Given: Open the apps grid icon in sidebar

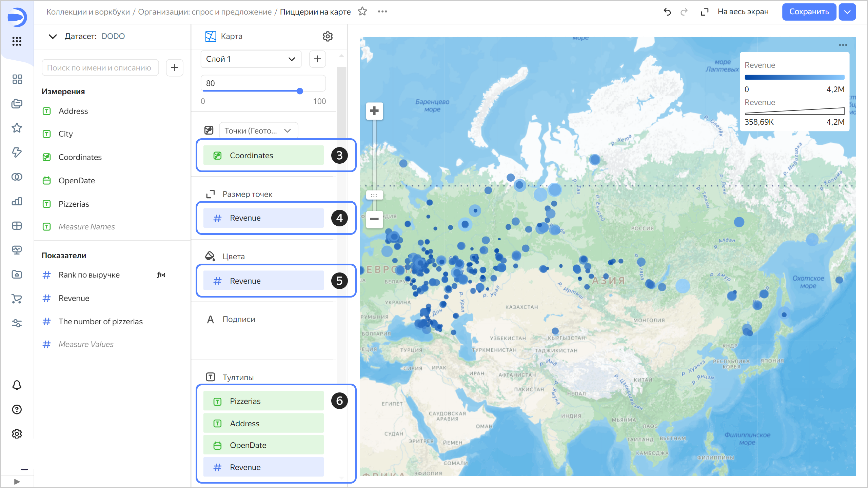Looking at the screenshot, I should pyautogui.click(x=17, y=41).
